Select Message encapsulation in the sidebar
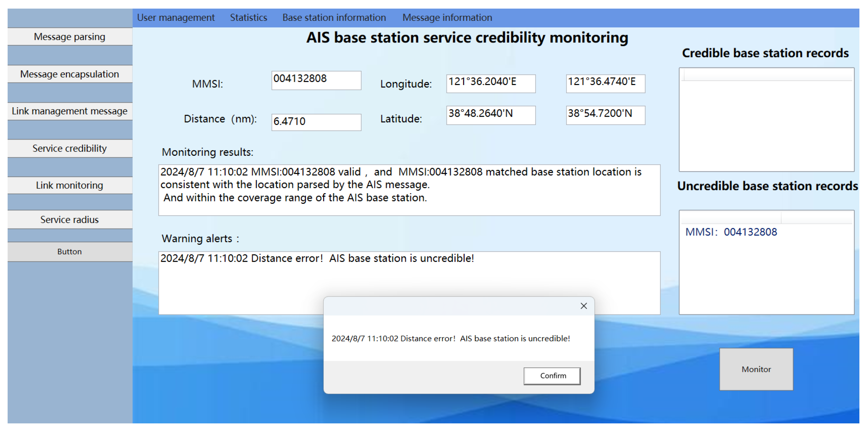The height and width of the screenshot is (431, 868). point(70,74)
